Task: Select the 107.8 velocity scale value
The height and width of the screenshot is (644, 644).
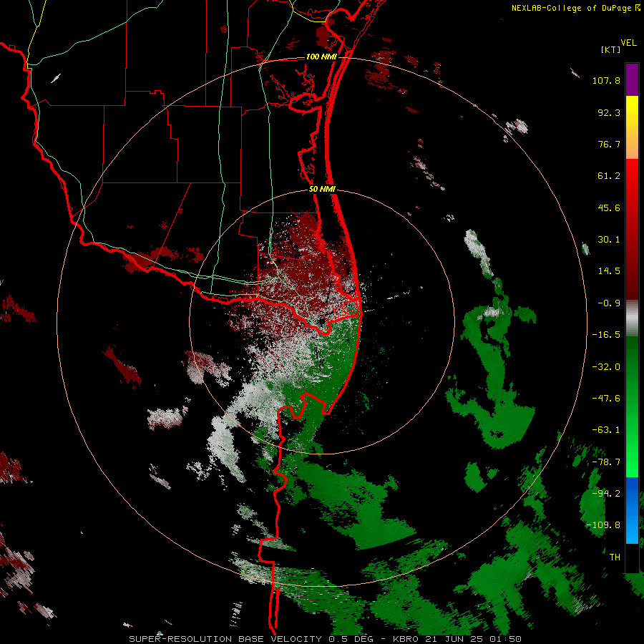Action: 606,80
